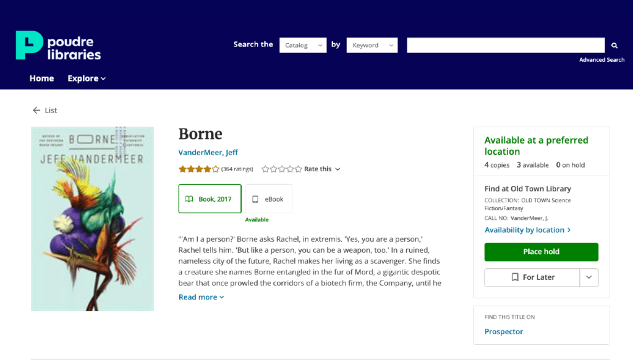Open the Keyword search type dropdown
This screenshot has height=364, width=633.
click(x=372, y=45)
